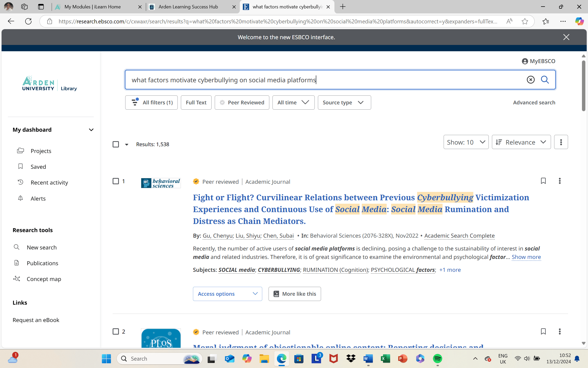Open options menu for first result
588x368 pixels.
click(x=560, y=181)
